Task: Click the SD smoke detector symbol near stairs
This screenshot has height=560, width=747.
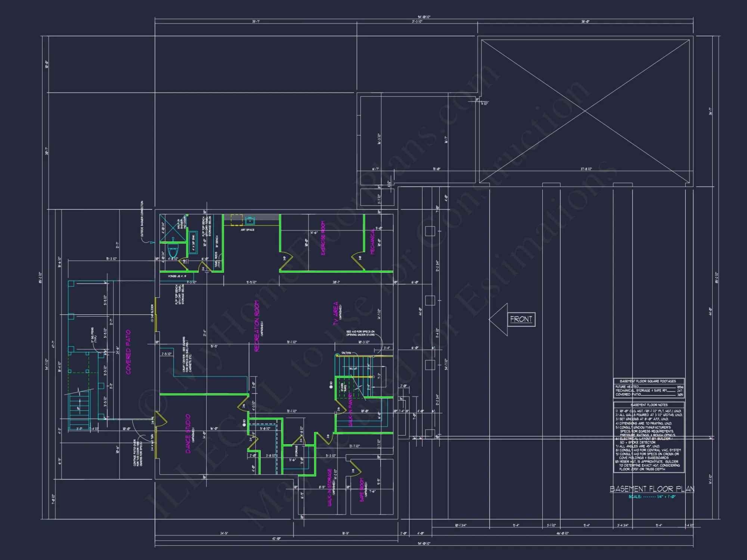Action: (x=331, y=387)
